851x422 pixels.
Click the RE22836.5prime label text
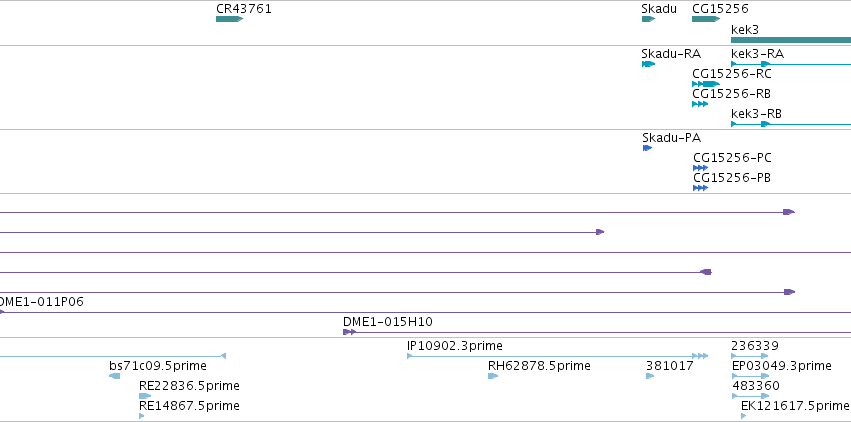(189, 386)
